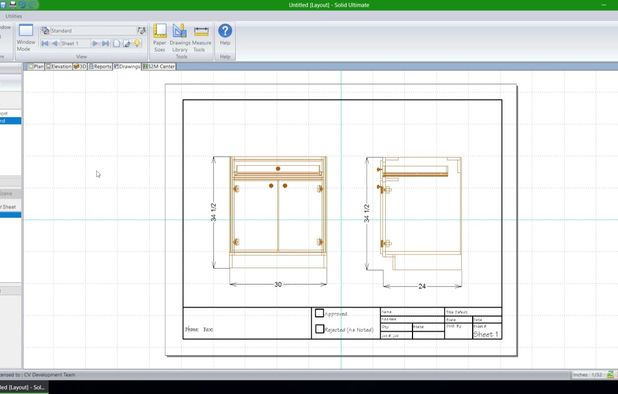
Task: Select the Drawings tab
Action: click(x=127, y=67)
